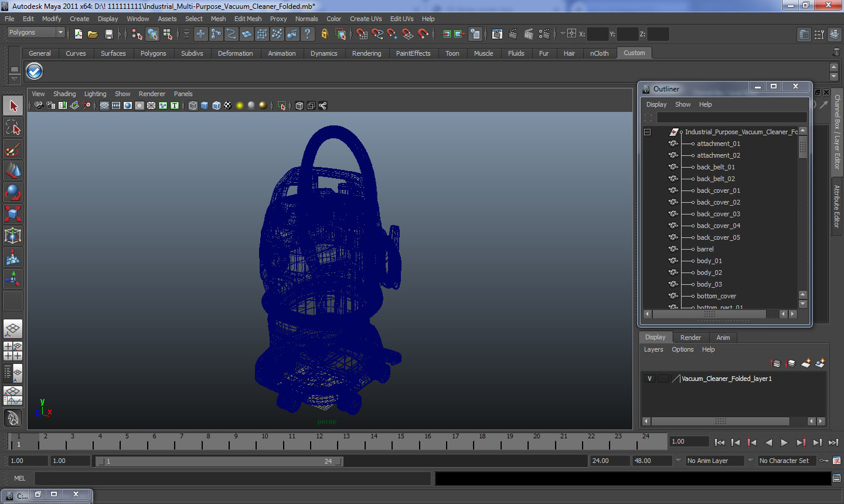Activate the Move tool cone icon
Image resolution: width=844 pixels, height=504 pixels.
13,171
